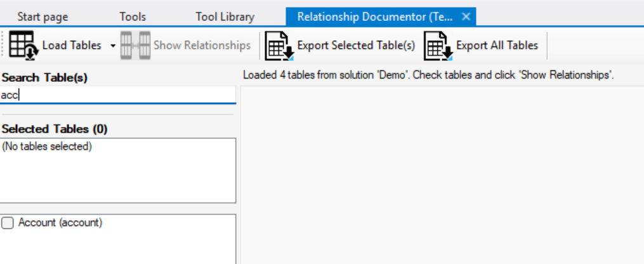Choose the Export Selected Table(s) label
The height and width of the screenshot is (264, 644).
click(355, 45)
